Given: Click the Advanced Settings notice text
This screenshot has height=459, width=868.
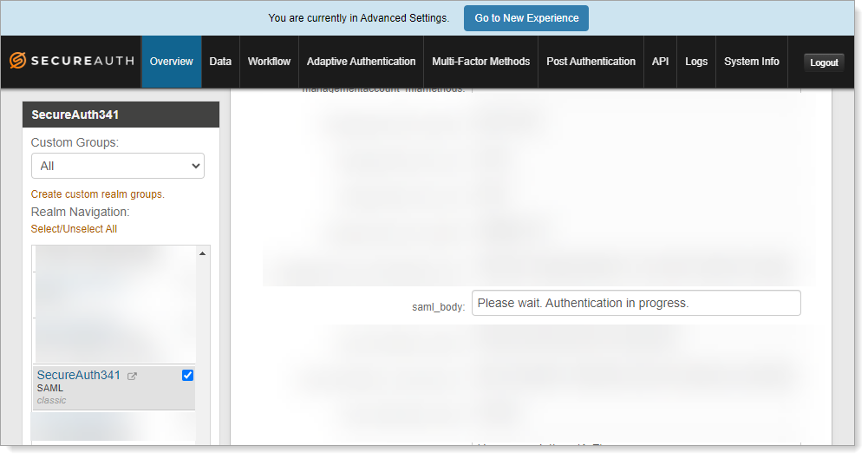Looking at the screenshot, I should tap(359, 18).
